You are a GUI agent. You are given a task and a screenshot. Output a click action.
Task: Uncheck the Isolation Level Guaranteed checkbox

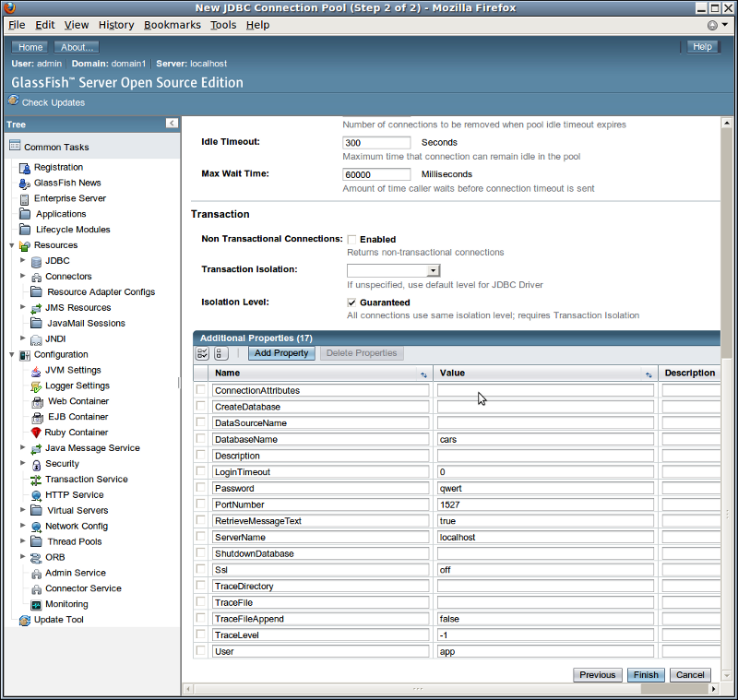(352, 303)
